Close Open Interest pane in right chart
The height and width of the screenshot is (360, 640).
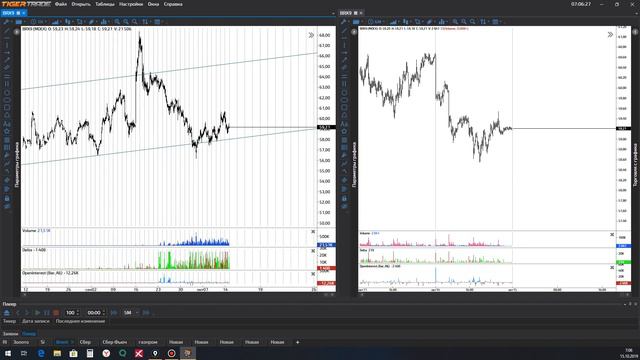(612, 267)
